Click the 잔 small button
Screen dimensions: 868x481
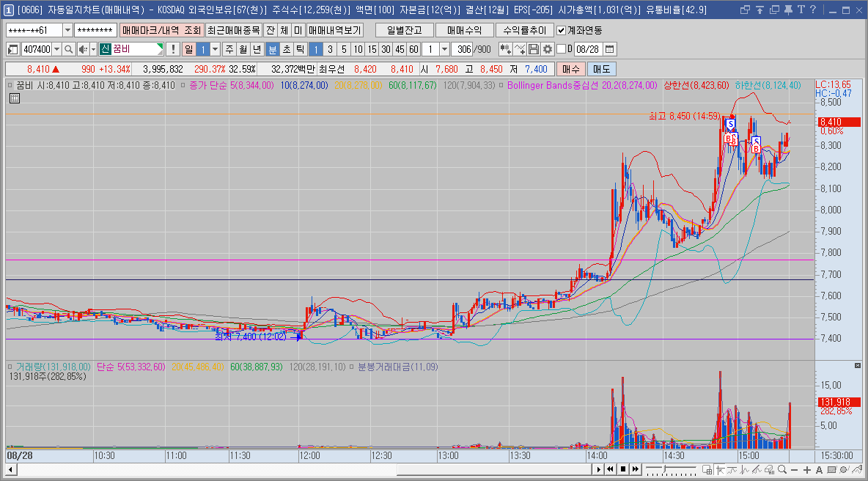click(270, 31)
